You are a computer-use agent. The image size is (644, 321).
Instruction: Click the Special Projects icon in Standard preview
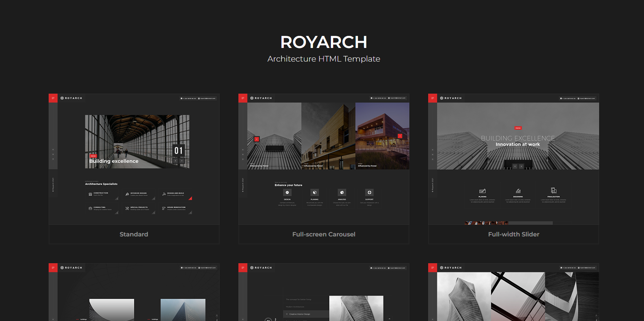click(127, 208)
